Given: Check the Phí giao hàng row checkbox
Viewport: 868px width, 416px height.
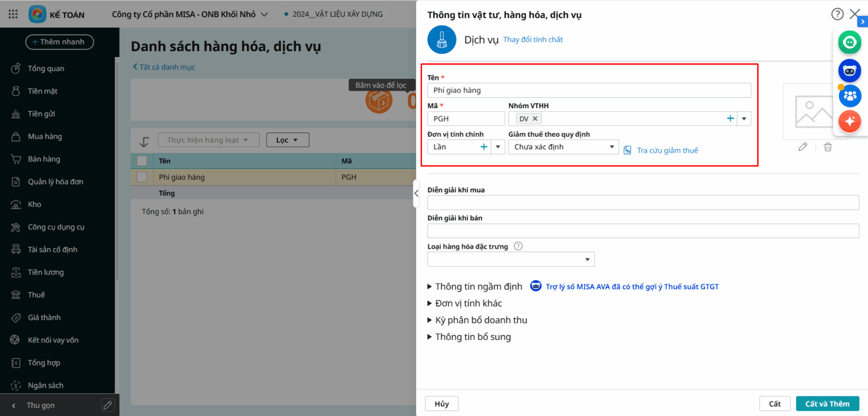Looking at the screenshot, I should tap(142, 177).
